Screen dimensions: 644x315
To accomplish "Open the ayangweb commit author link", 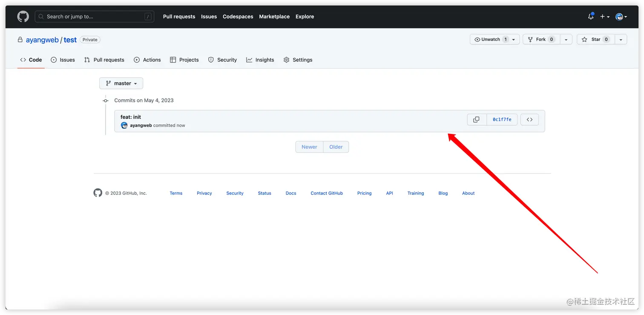I will pyautogui.click(x=141, y=125).
